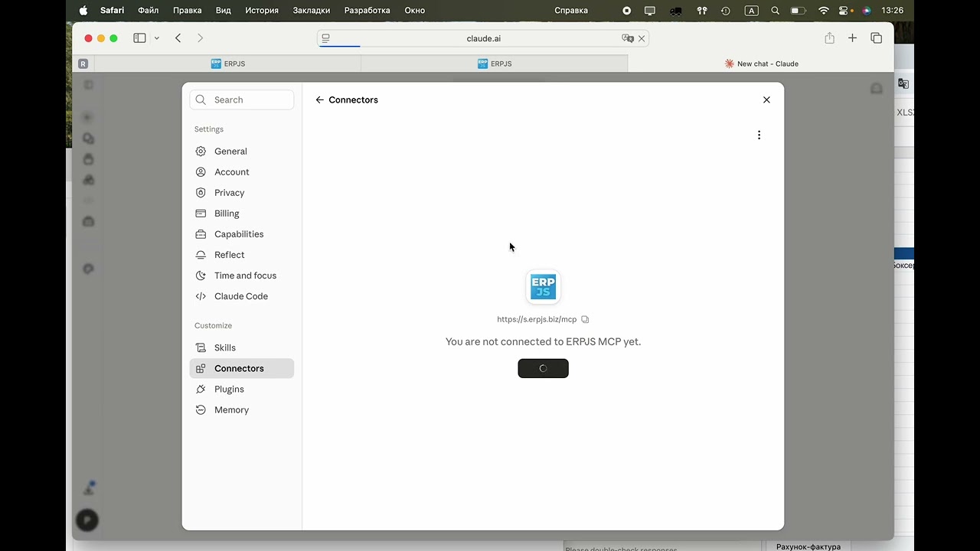Open Control Center in the menu bar

click(844, 11)
